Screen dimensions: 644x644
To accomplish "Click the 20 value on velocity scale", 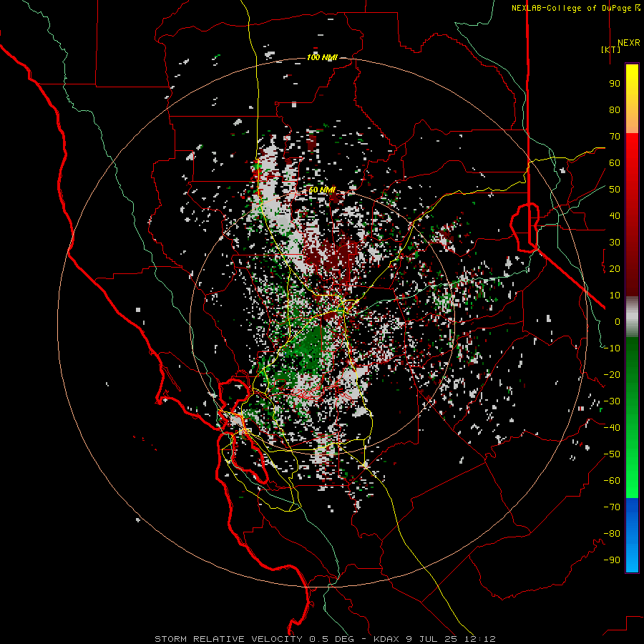I will 615,268.
